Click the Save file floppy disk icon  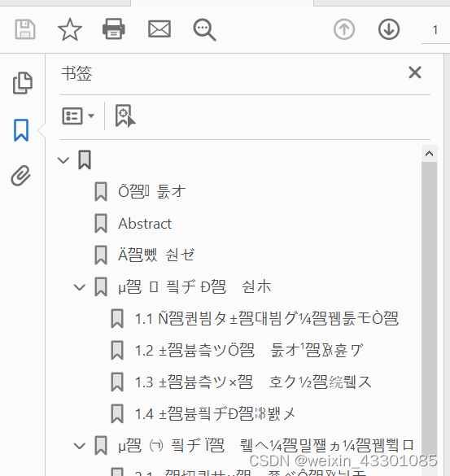[x=25, y=29]
